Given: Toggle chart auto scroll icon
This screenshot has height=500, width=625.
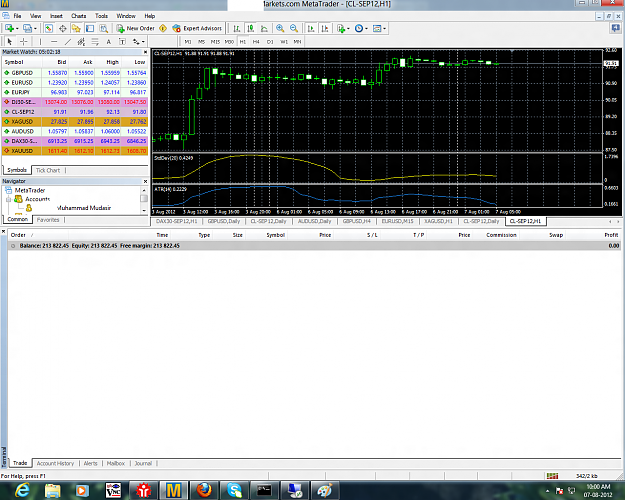Looking at the screenshot, I should [311, 28].
